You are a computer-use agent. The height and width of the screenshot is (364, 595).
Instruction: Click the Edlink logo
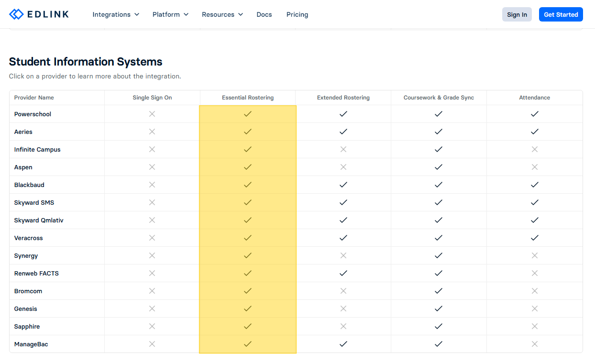click(39, 14)
